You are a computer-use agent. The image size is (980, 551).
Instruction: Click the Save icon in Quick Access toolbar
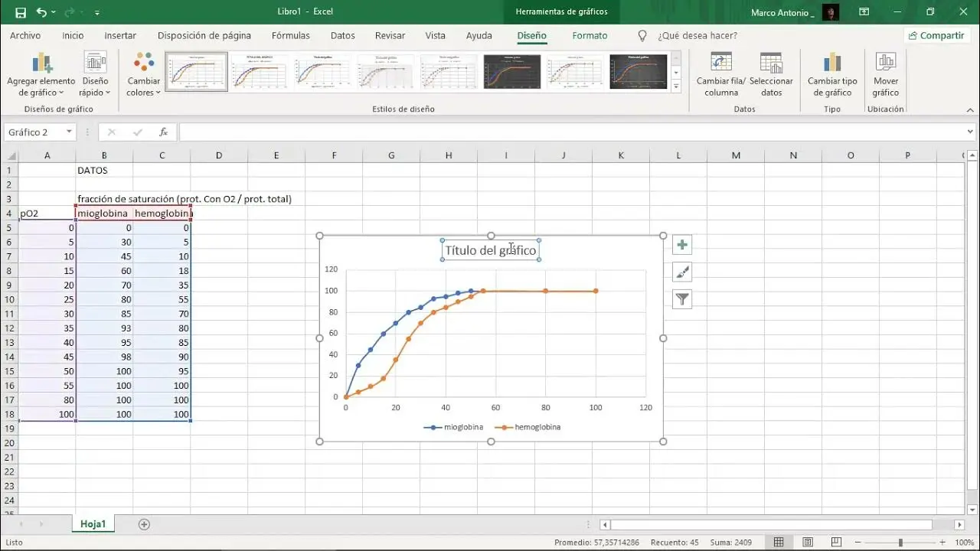tap(19, 11)
